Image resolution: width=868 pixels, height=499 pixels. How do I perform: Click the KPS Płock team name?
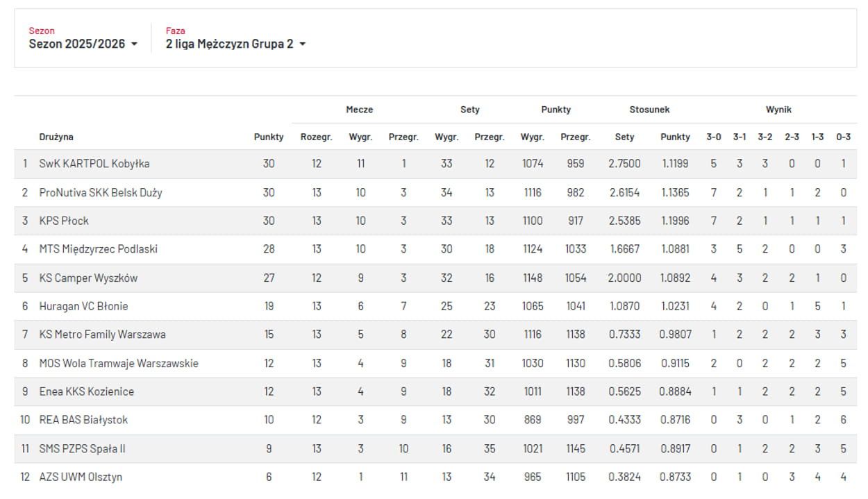coord(64,221)
